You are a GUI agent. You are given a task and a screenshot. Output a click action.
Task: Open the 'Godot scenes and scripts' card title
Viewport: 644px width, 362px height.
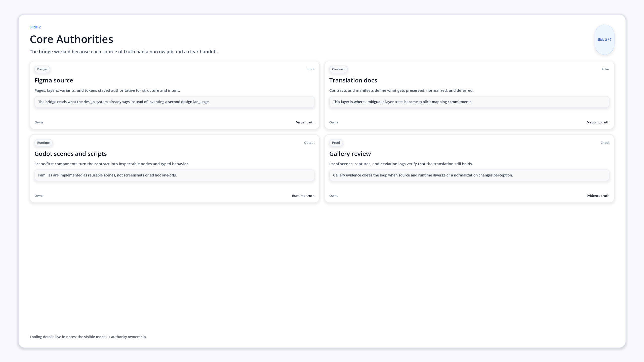coord(71,154)
